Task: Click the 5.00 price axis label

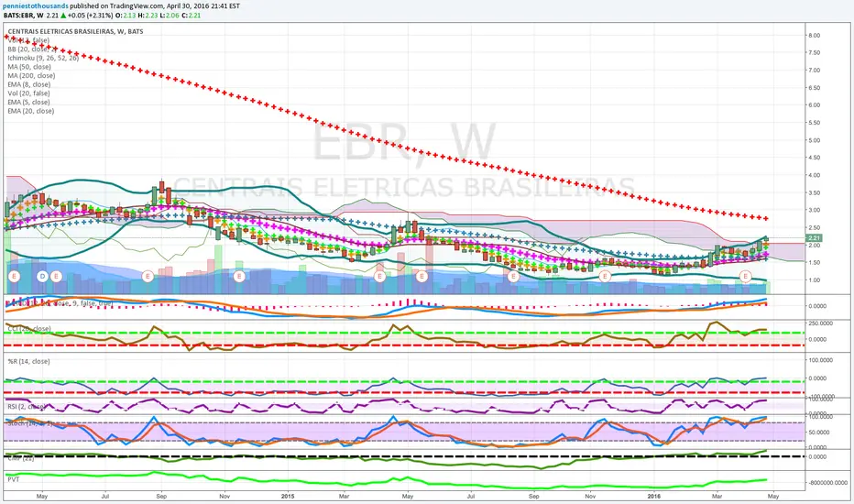Action: click(815, 140)
